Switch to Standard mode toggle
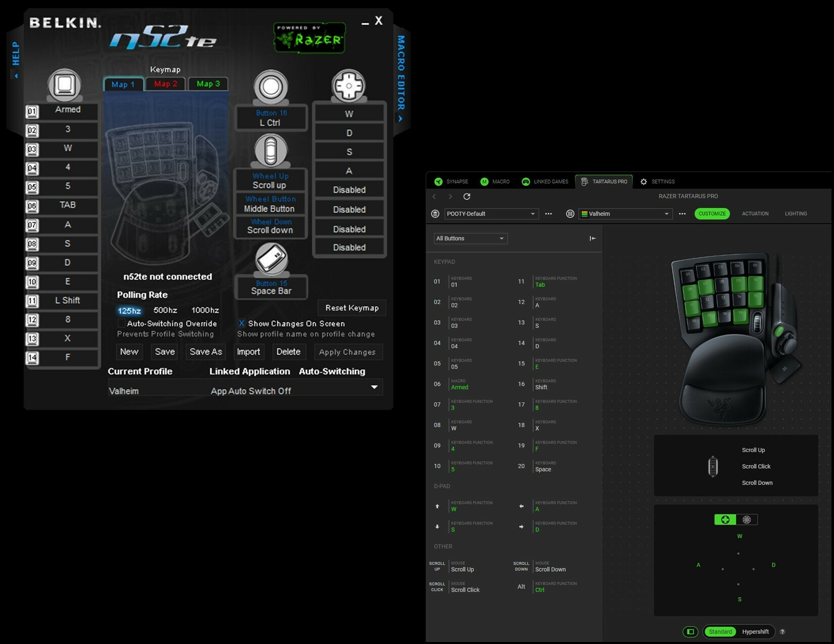 coord(720,632)
